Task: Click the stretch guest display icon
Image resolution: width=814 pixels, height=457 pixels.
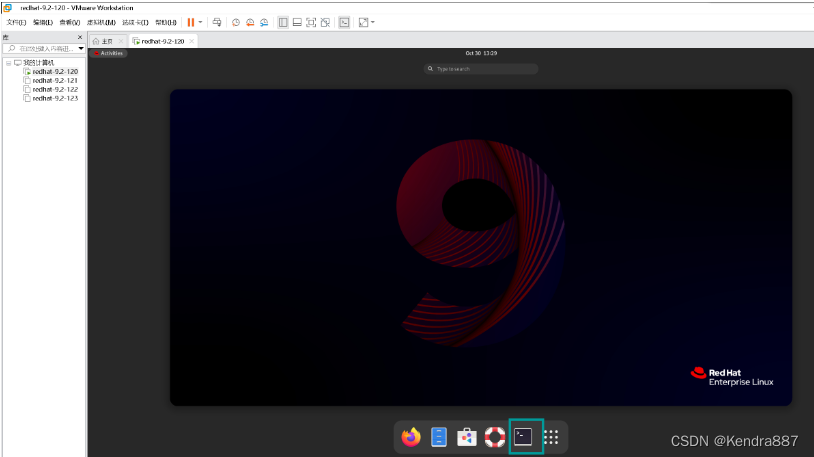Action: pos(363,22)
